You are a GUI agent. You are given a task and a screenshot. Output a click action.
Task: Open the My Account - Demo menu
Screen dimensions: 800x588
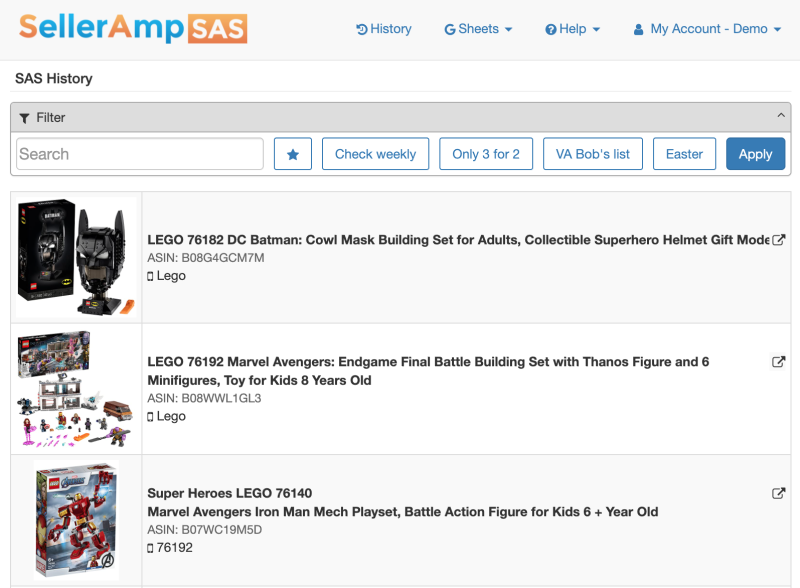[707, 29]
